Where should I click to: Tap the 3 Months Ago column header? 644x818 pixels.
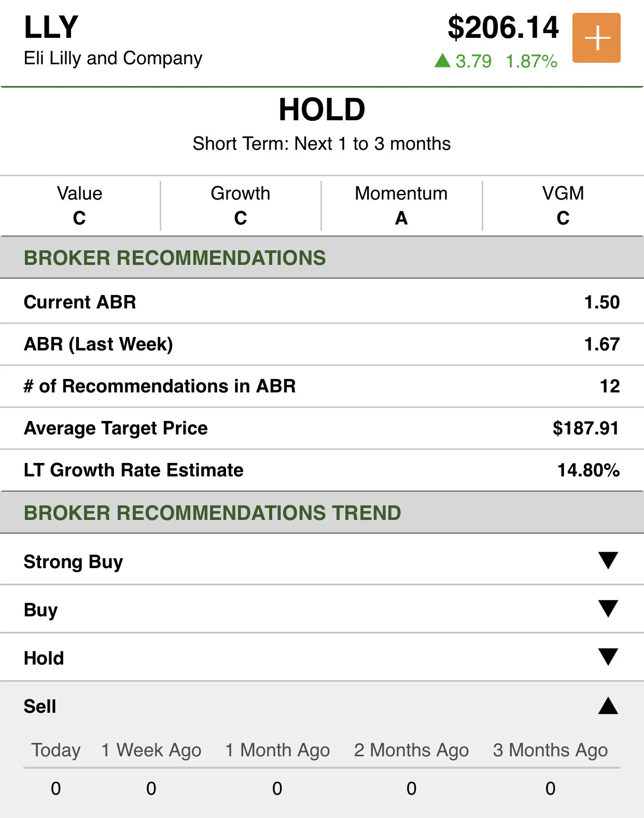[x=551, y=750]
